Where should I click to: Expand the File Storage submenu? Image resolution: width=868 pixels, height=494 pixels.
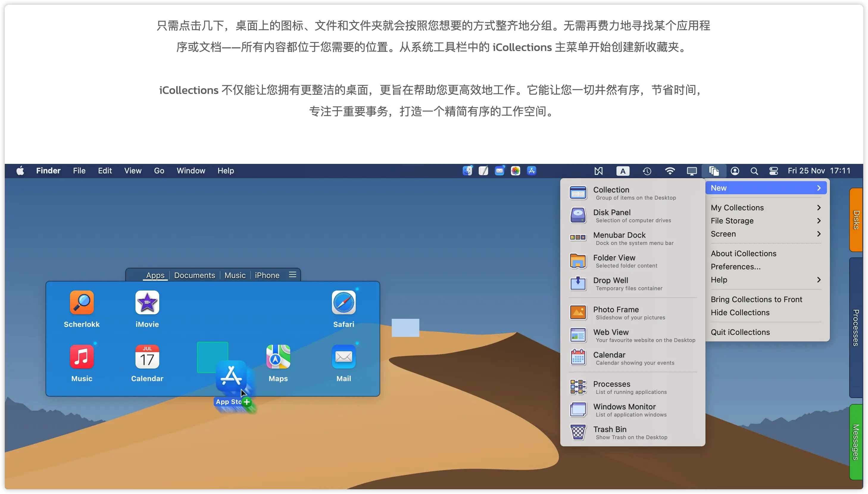(766, 221)
